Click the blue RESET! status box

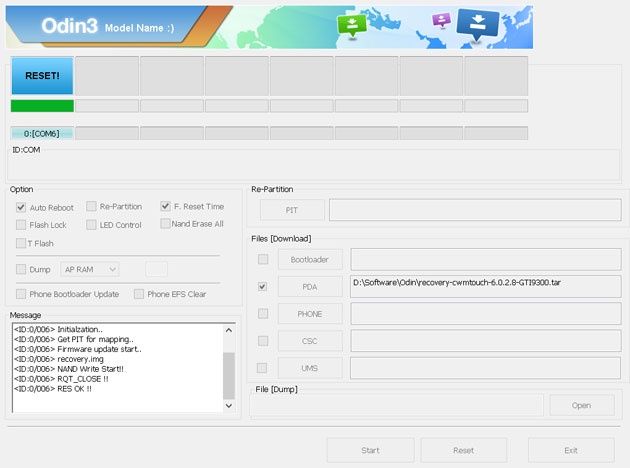42,76
